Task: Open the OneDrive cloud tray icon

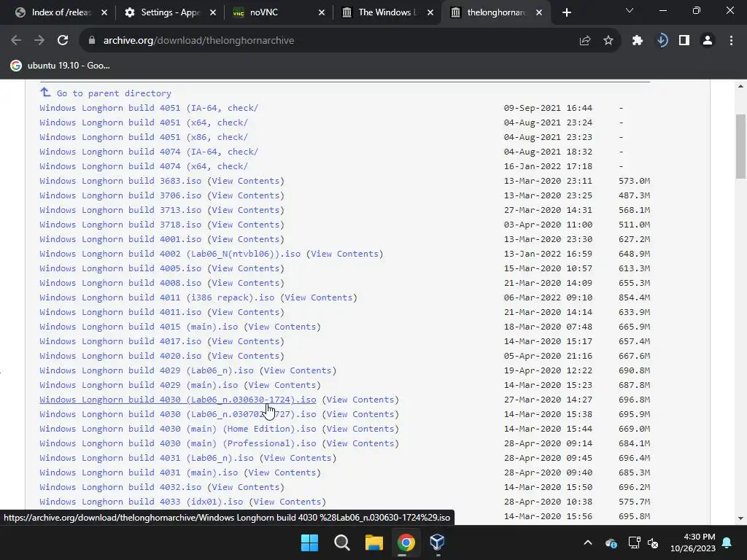Action: point(611,542)
